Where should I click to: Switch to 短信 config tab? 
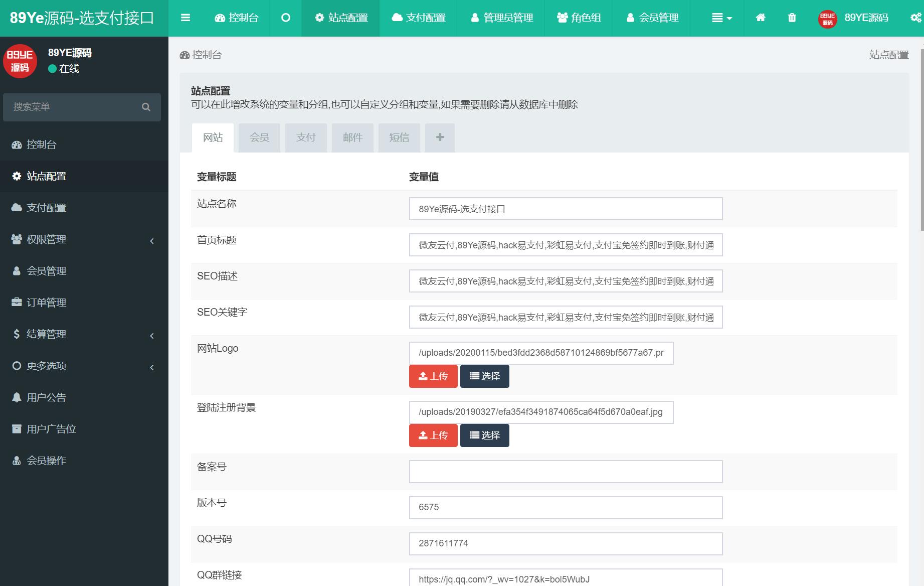399,137
